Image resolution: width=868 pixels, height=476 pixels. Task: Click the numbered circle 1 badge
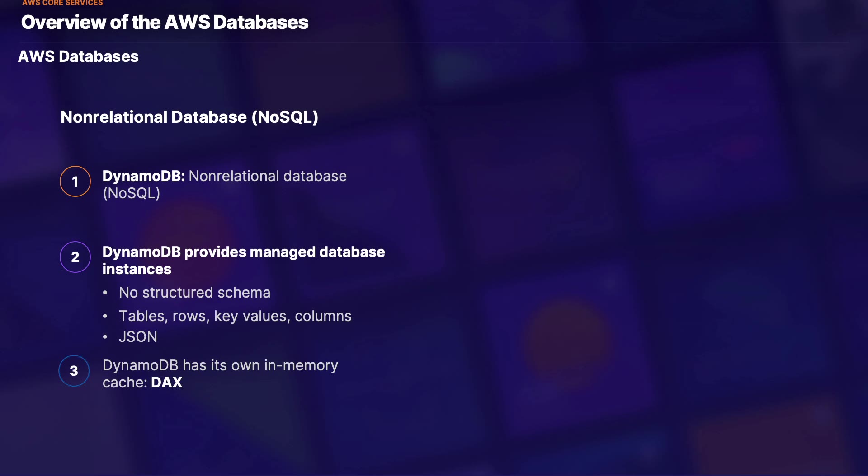coord(75,182)
